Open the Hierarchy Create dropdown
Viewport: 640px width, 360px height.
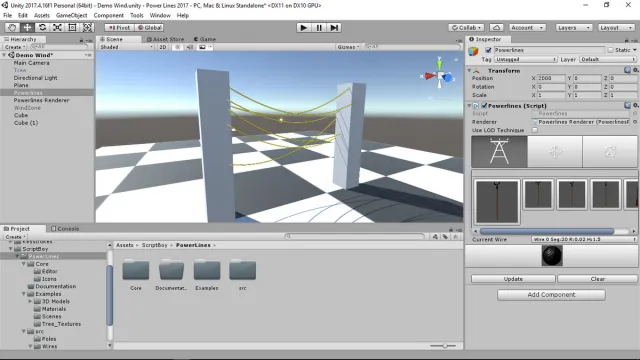(x=15, y=47)
